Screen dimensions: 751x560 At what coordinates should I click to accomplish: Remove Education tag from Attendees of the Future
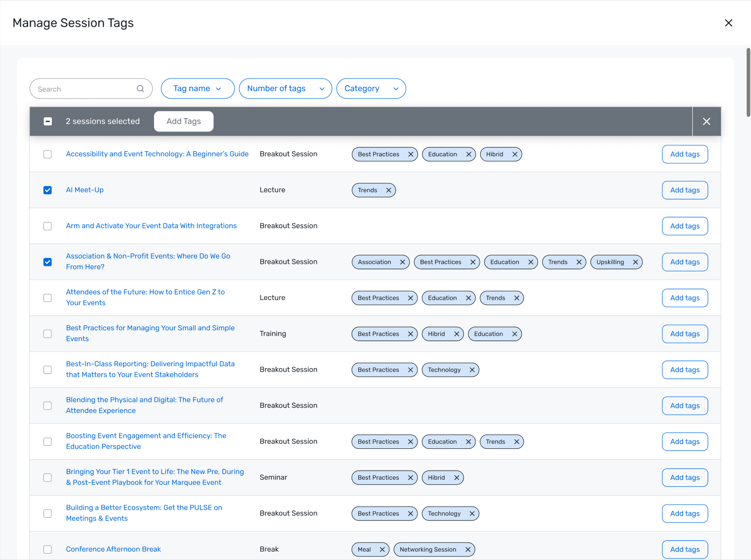(x=468, y=298)
